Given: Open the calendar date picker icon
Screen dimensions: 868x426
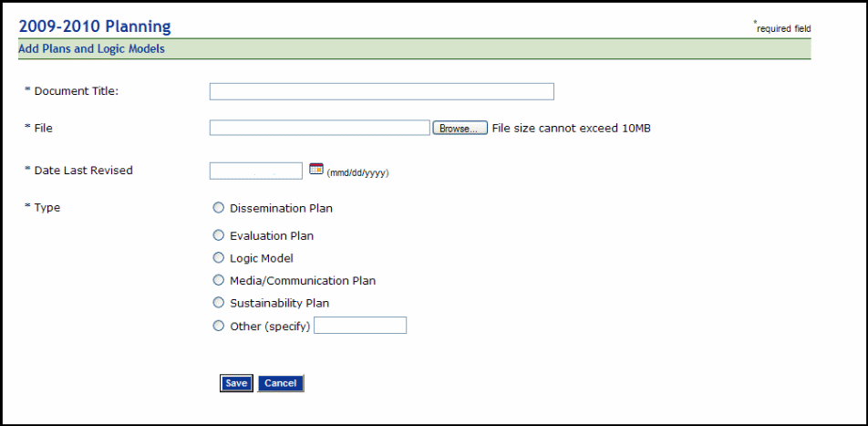Looking at the screenshot, I should (316, 169).
